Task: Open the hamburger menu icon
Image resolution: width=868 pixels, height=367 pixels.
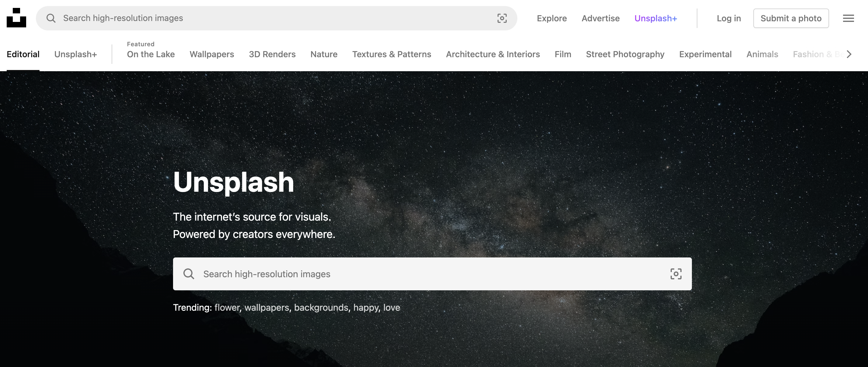Action: (848, 18)
